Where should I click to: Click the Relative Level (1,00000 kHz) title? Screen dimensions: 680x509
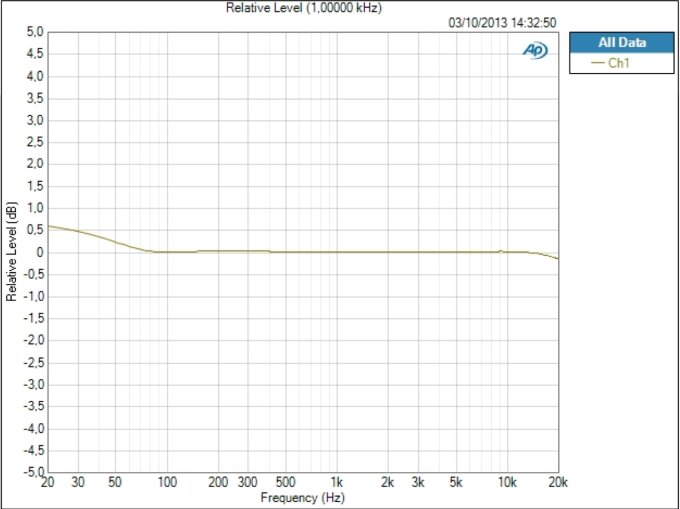(304, 8)
